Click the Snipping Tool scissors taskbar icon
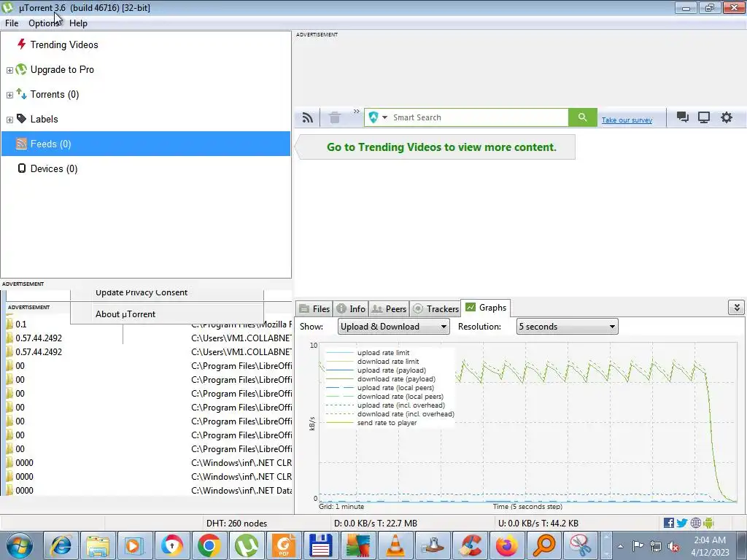Viewport: 747px width, 560px height. click(x=581, y=545)
